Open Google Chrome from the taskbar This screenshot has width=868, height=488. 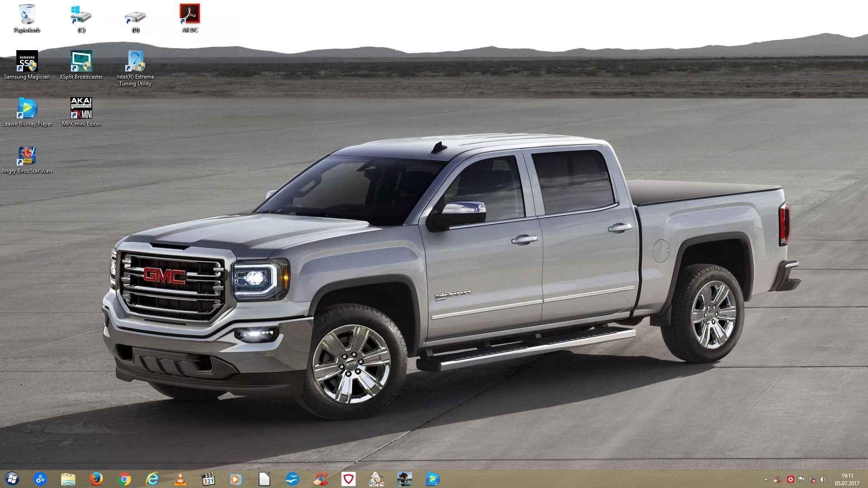124,479
